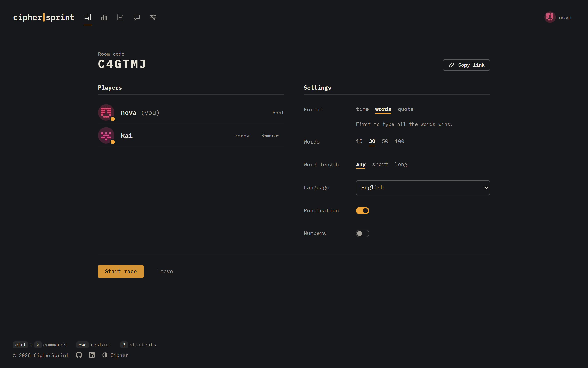The height and width of the screenshot is (368, 588).
Task: Click the half-circle theme icon beside Cipher
Action: point(105,355)
